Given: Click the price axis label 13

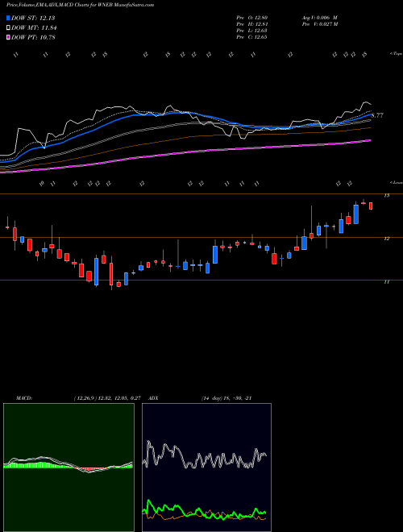Looking at the screenshot, I should [387, 195].
